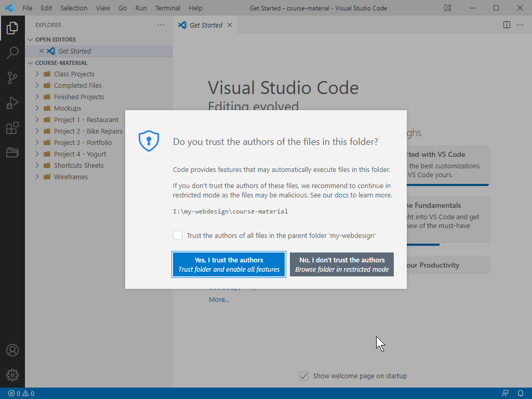The height and width of the screenshot is (399, 532).
Task: Open the Run menu
Action: pos(141,8)
